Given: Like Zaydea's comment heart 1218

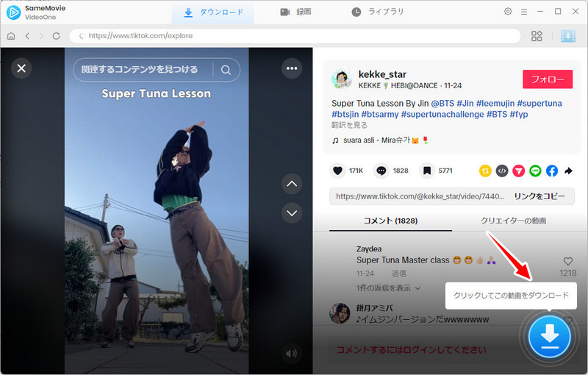Looking at the screenshot, I should tap(567, 261).
